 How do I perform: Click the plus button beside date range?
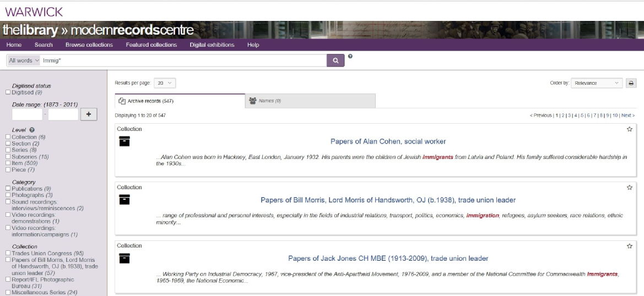(89, 114)
